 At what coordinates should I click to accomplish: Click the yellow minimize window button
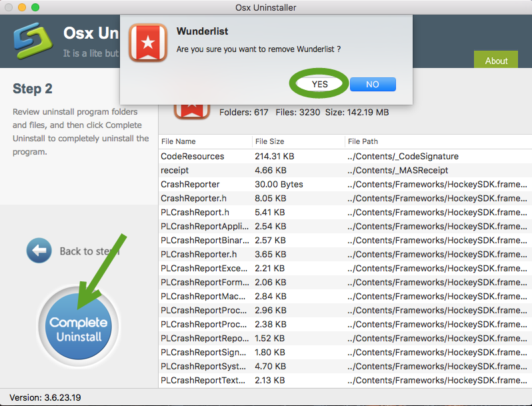click(22, 7)
